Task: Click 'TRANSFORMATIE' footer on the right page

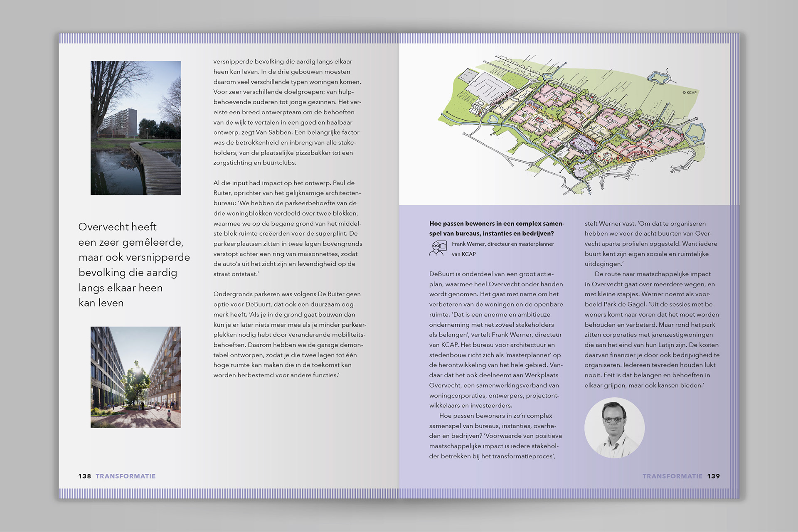Action: pyautogui.click(x=672, y=476)
